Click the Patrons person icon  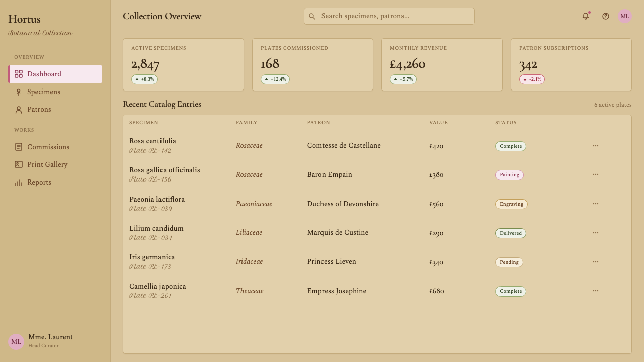point(19,110)
